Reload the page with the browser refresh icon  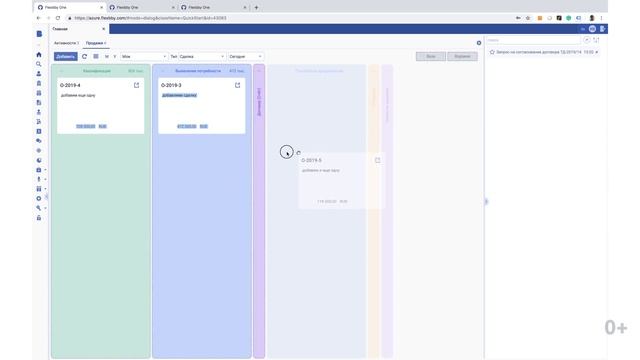click(x=58, y=18)
